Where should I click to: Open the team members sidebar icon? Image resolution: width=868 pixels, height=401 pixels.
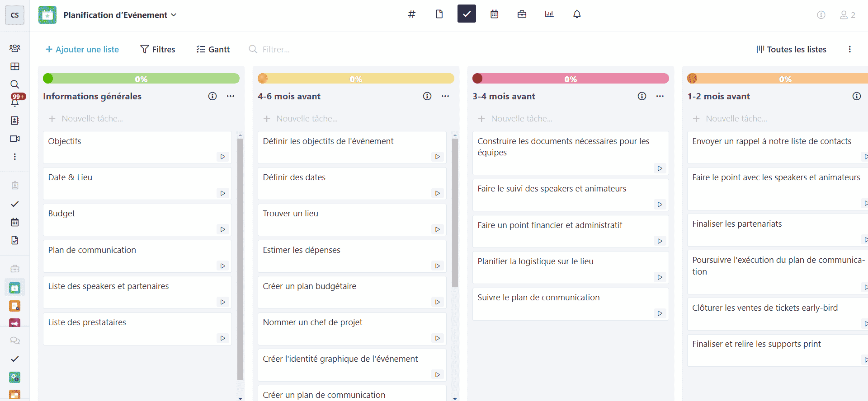click(15, 48)
